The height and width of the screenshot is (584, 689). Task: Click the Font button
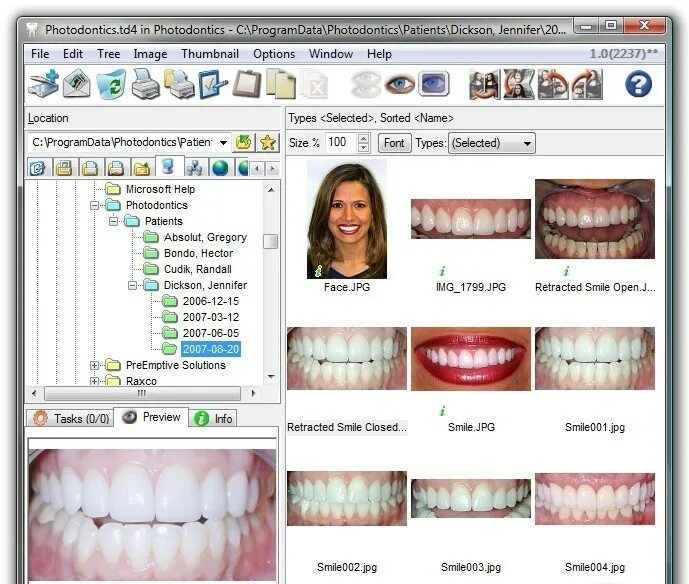coord(394,143)
